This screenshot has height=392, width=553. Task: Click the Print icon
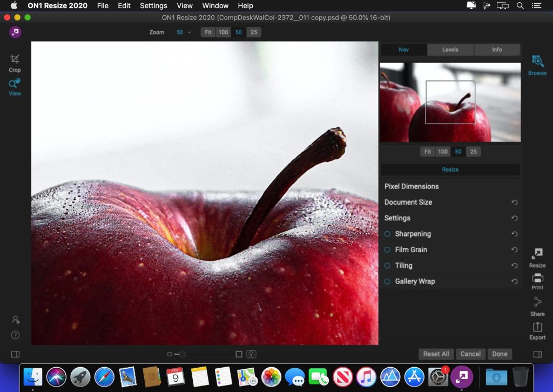pos(537,281)
